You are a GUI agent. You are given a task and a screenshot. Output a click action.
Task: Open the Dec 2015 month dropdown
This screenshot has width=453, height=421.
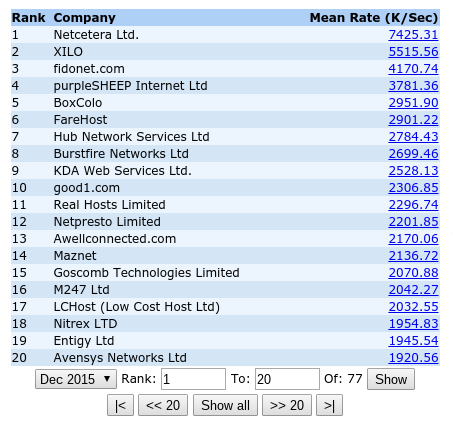coord(76,379)
